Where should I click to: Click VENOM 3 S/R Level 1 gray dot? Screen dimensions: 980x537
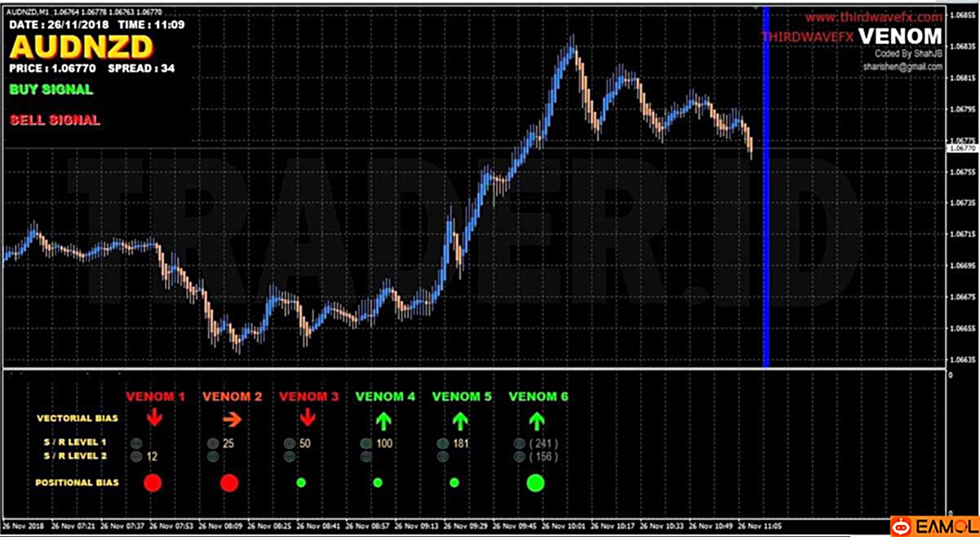point(289,444)
